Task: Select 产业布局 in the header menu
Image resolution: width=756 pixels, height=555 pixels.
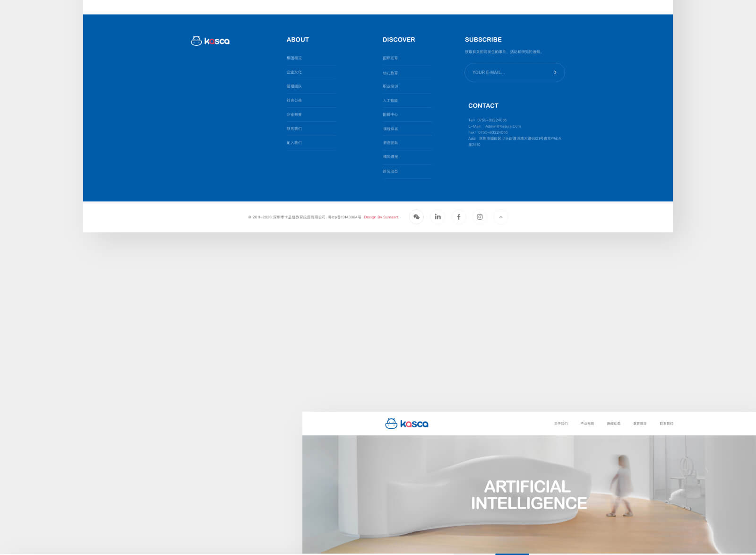Action: point(587,424)
